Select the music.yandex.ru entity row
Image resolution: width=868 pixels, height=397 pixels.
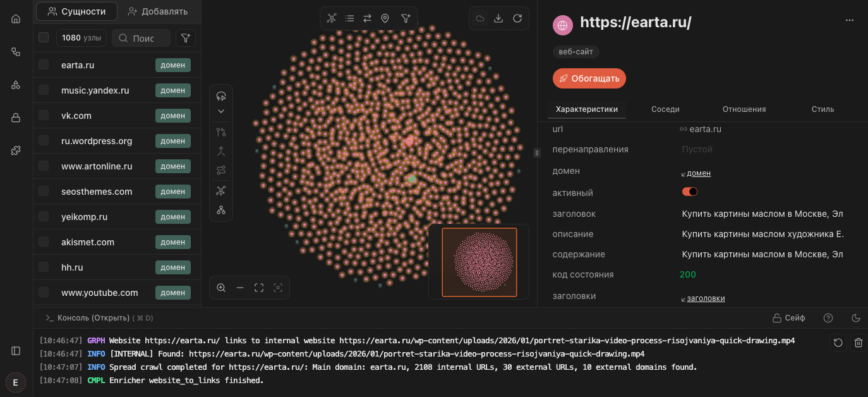point(117,90)
